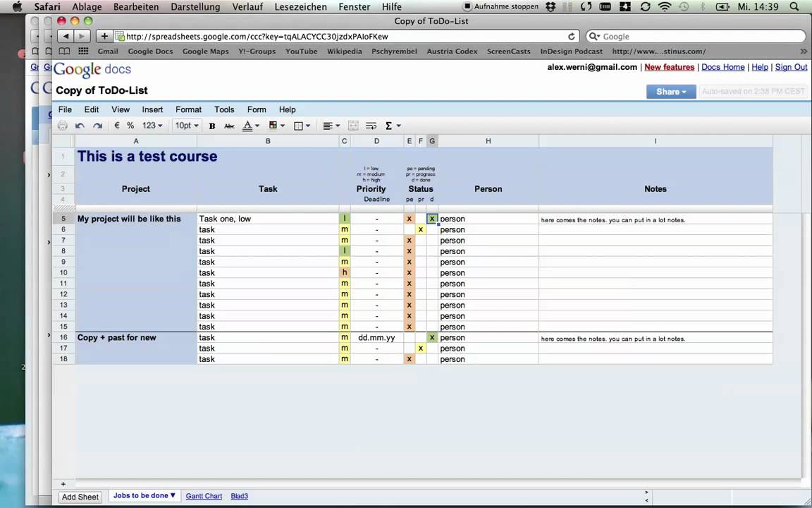Reload page in Safari address bar
The image size is (812, 508).
[571, 36]
